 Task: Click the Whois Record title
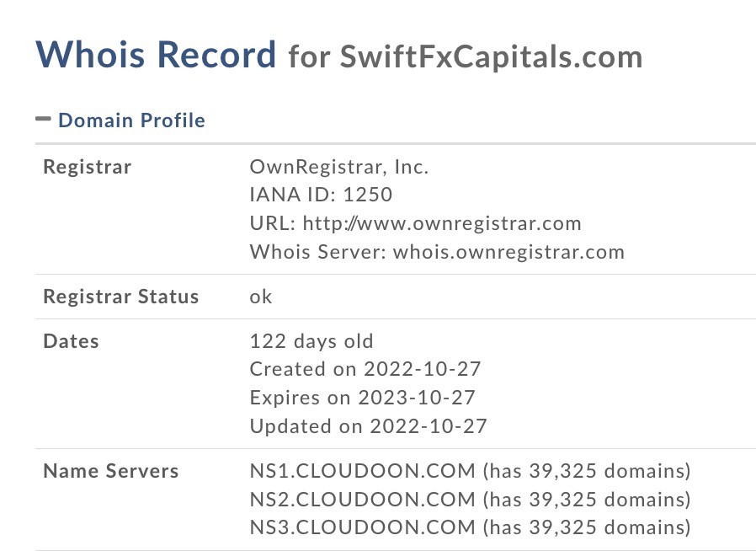point(156,54)
